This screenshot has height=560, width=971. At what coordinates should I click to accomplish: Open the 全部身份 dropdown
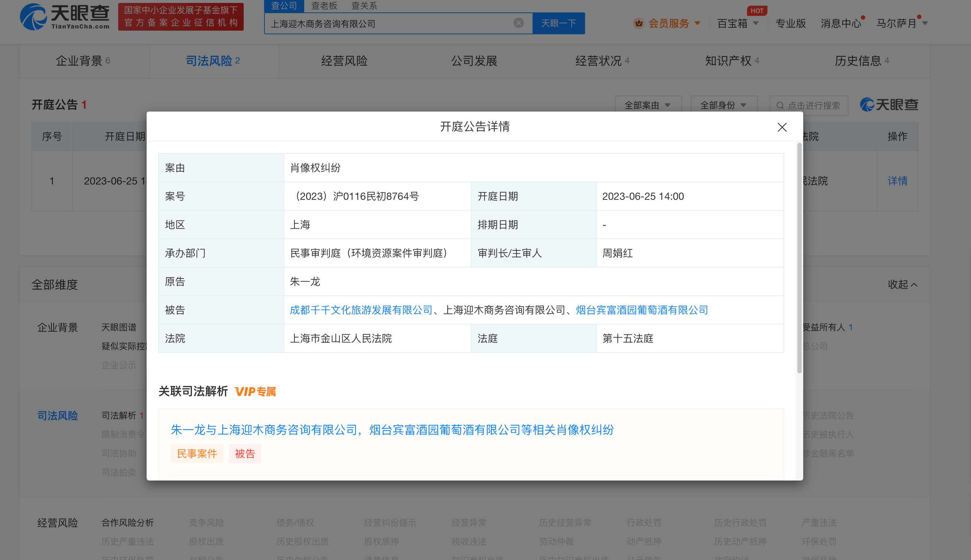click(724, 105)
